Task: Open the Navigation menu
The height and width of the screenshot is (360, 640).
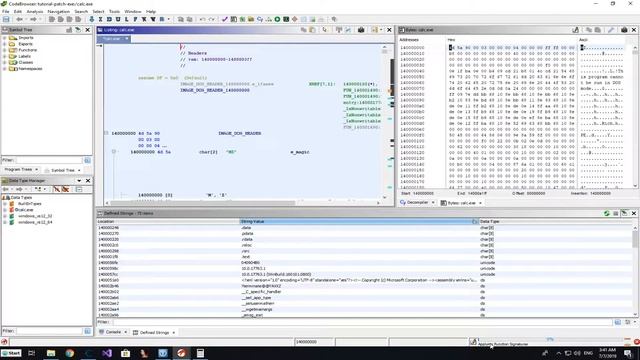Action: pos(58,11)
